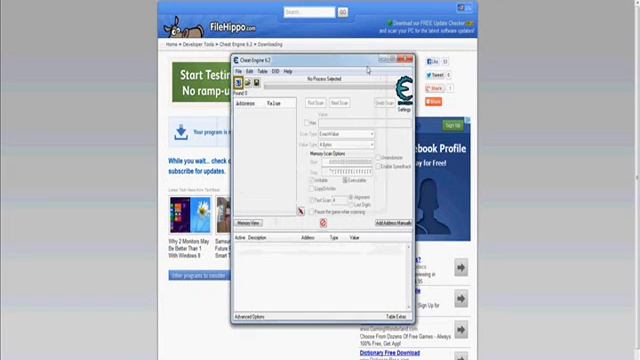Click the Undo Scan button

click(x=385, y=103)
